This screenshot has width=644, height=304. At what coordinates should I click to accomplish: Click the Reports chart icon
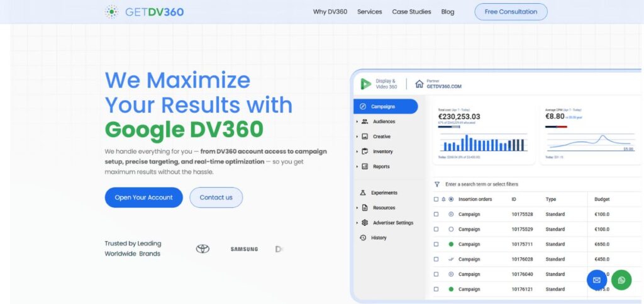coord(365,166)
